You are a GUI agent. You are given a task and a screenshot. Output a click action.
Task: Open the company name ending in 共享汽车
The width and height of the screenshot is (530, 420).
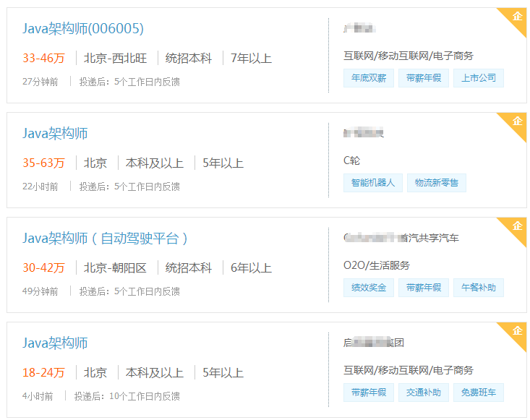pos(401,238)
